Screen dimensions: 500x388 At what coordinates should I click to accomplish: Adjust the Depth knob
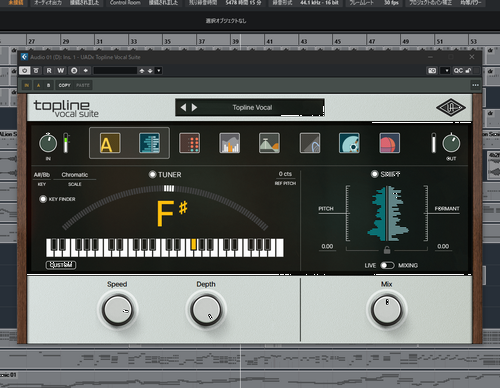coord(206,310)
